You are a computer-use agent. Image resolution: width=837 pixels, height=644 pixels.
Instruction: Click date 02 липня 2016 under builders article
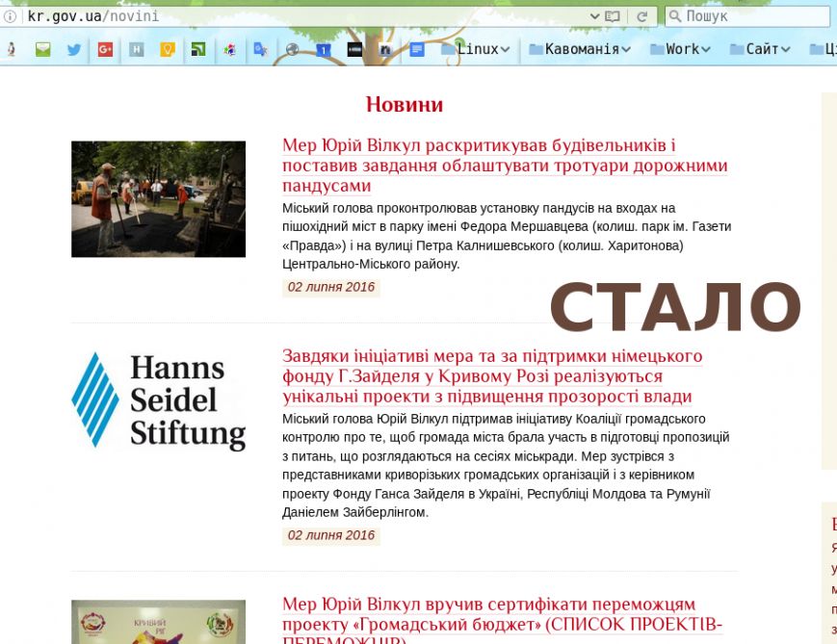click(331, 287)
